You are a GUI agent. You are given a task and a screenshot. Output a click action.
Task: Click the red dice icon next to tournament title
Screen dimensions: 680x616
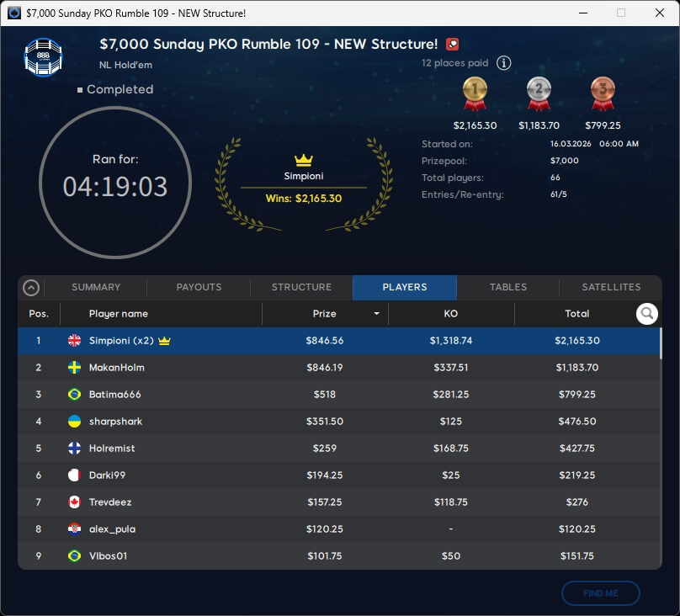point(452,45)
